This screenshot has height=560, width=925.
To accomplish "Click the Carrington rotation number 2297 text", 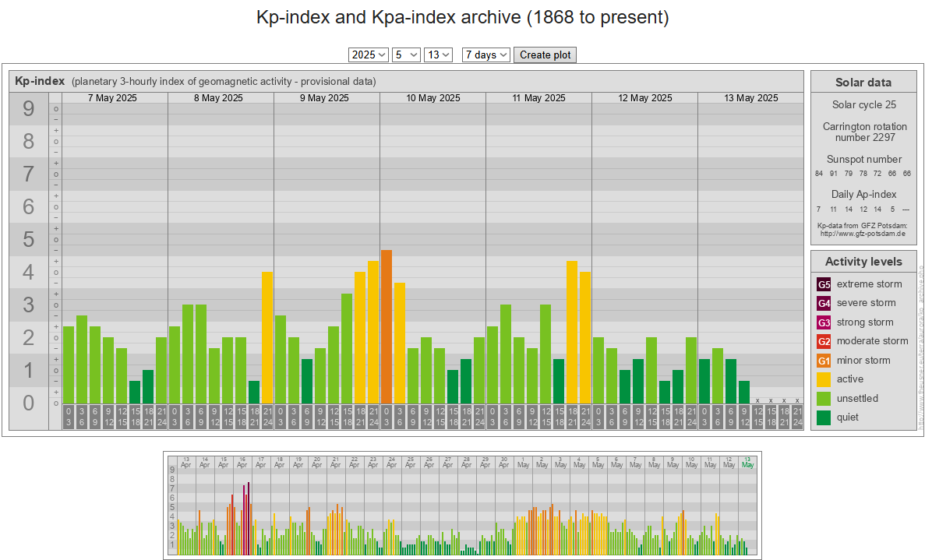I will [x=863, y=132].
